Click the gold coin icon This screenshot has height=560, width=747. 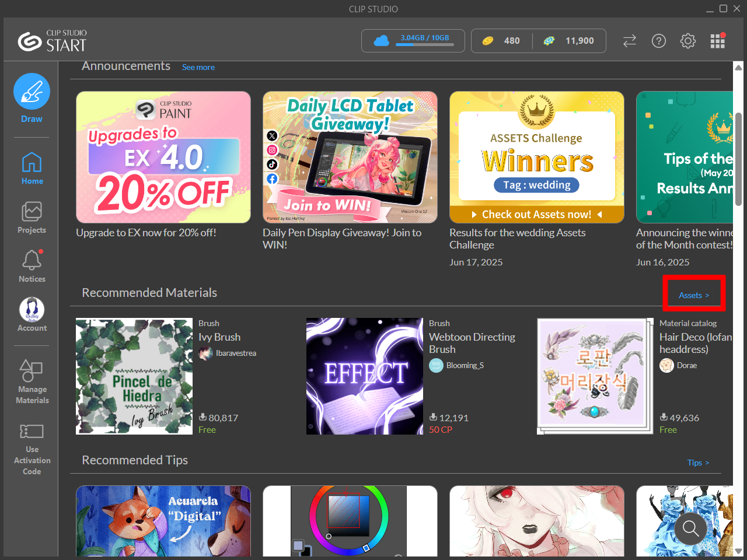point(487,41)
